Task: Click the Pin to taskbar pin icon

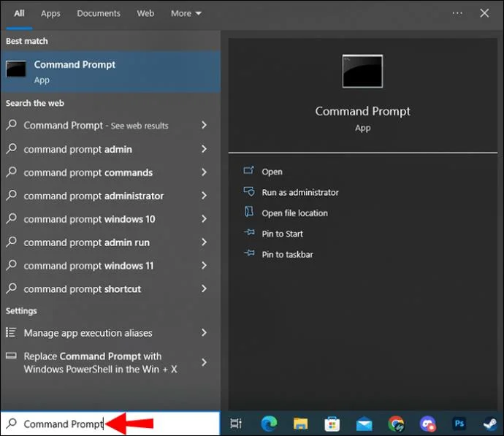Action: pyautogui.click(x=249, y=253)
